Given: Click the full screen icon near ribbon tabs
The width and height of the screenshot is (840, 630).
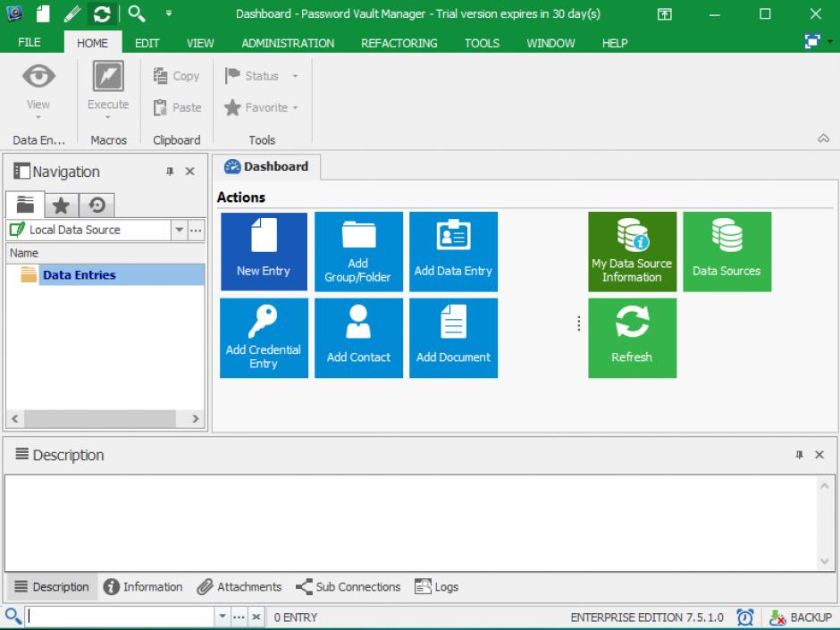Looking at the screenshot, I should click(x=812, y=41).
